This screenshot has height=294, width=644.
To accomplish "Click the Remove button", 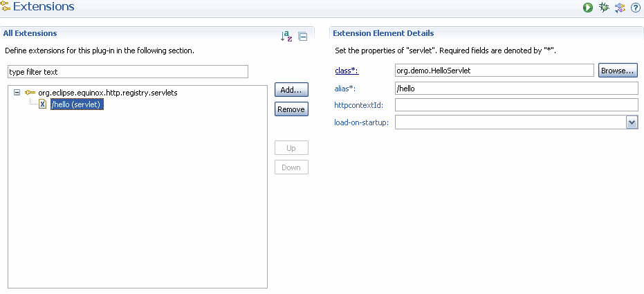I will [291, 109].
